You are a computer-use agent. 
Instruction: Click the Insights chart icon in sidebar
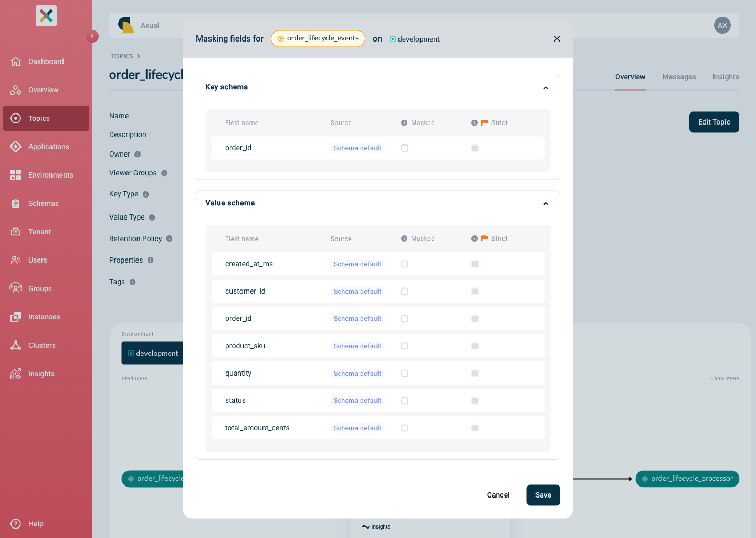16,374
